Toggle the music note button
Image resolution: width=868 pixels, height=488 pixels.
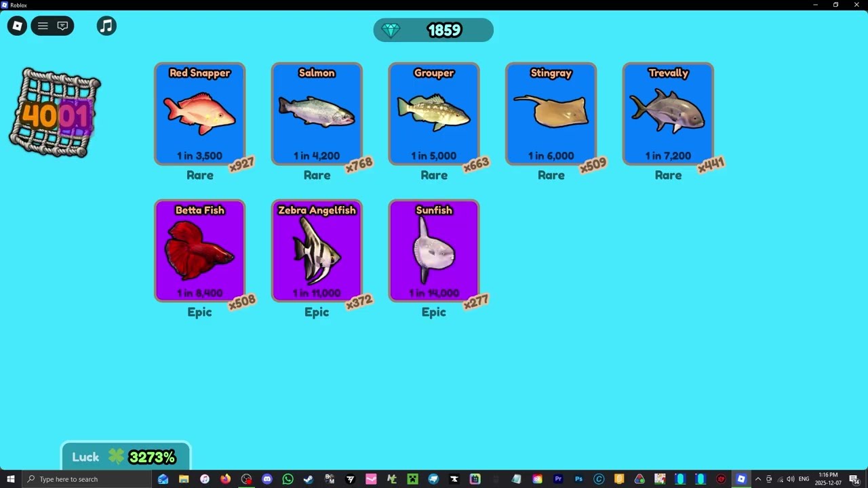[x=106, y=26]
